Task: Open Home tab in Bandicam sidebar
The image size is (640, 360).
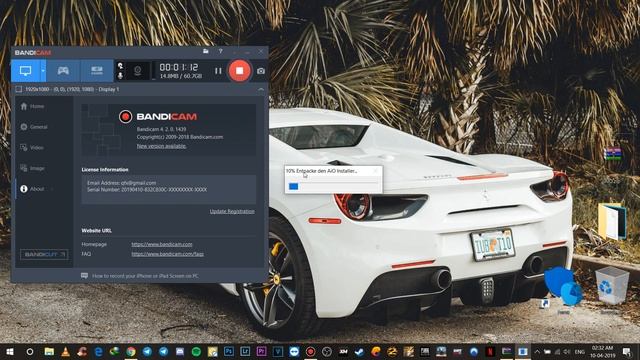Action: point(32,106)
